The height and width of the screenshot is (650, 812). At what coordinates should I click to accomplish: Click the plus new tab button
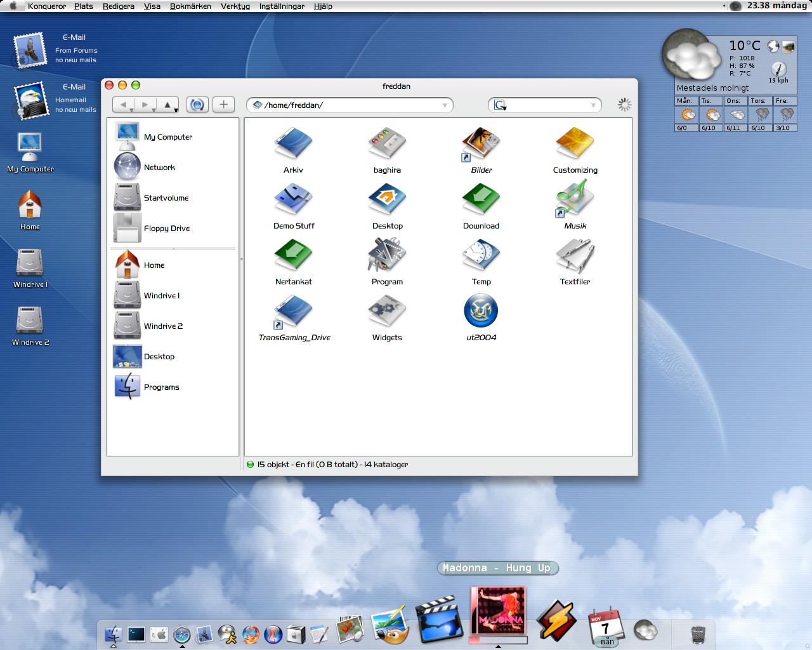pyautogui.click(x=223, y=105)
